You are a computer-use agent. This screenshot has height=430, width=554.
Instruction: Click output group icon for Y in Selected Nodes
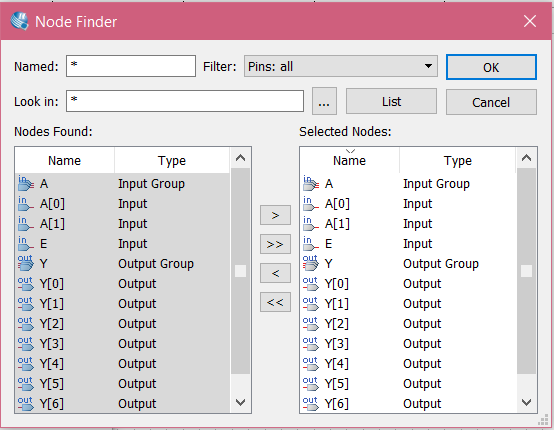click(x=311, y=263)
